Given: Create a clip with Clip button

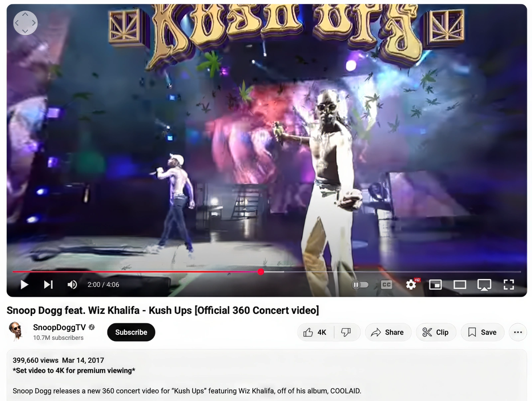Looking at the screenshot, I should point(436,332).
